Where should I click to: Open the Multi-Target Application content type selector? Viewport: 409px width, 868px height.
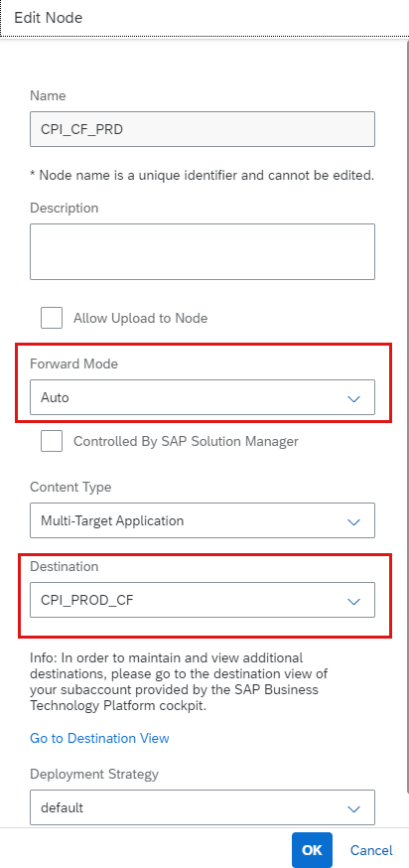point(203,520)
